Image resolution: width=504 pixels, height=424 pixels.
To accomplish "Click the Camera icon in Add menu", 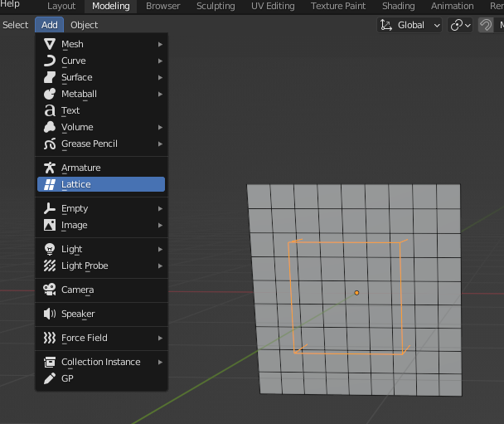I will [x=50, y=290].
